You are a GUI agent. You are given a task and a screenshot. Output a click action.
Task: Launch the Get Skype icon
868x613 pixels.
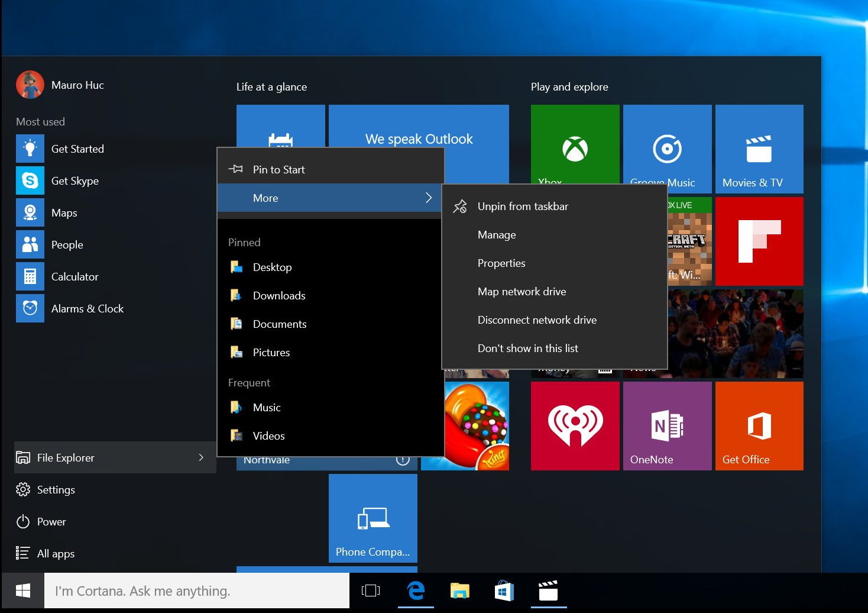click(x=30, y=180)
